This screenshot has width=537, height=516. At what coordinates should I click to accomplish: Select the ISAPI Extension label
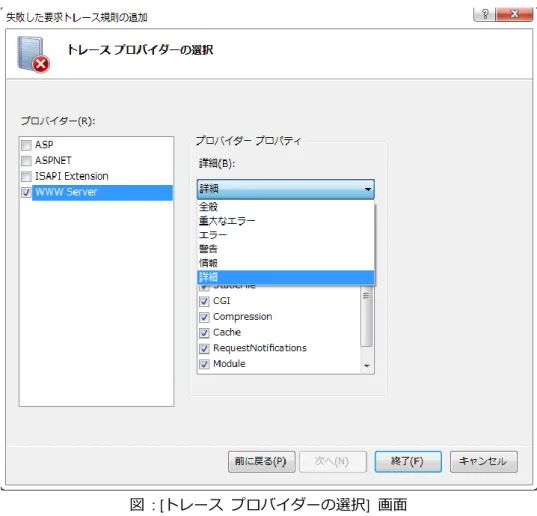pos(72,176)
